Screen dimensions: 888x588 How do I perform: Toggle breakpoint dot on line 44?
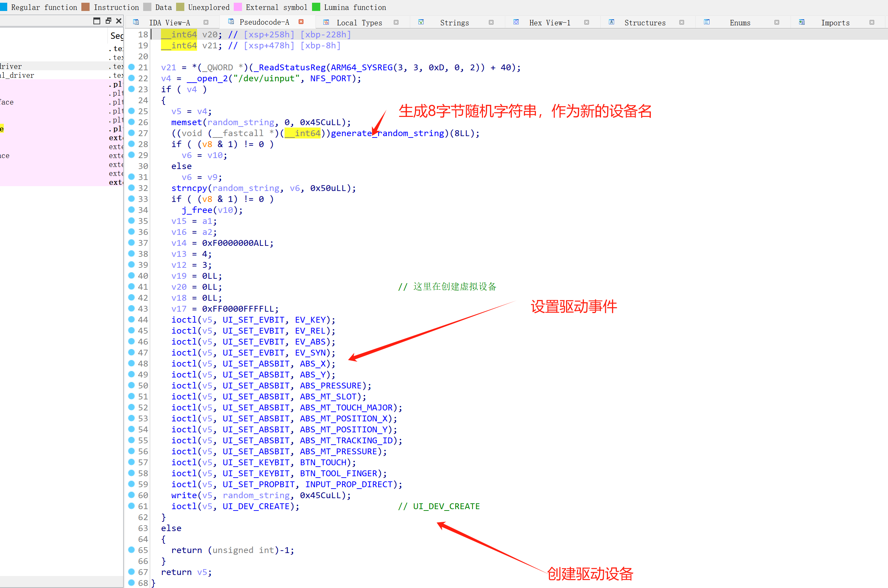pyautogui.click(x=131, y=320)
